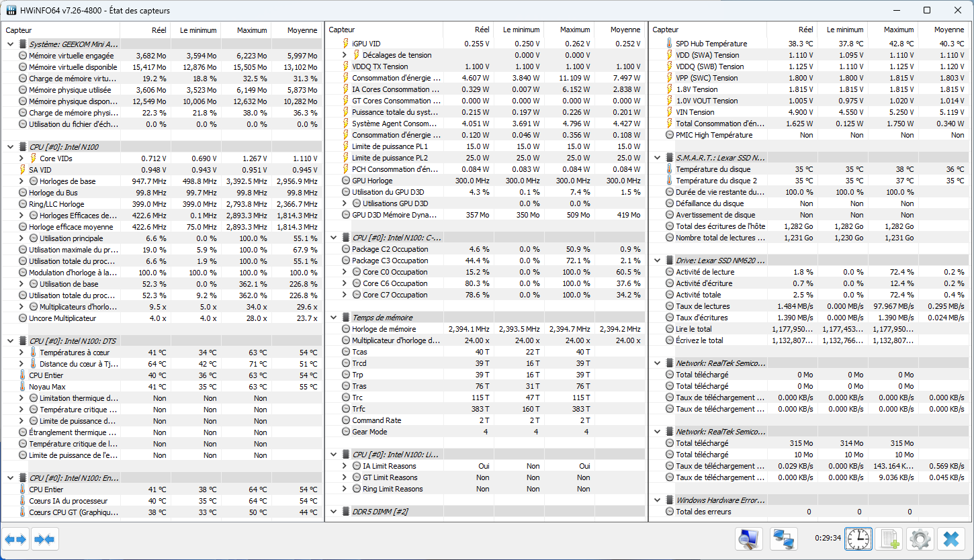The height and width of the screenshot is (560, 974).
Task: Click the thermometer icon beside Noyau Max
Action: [22, 387]
